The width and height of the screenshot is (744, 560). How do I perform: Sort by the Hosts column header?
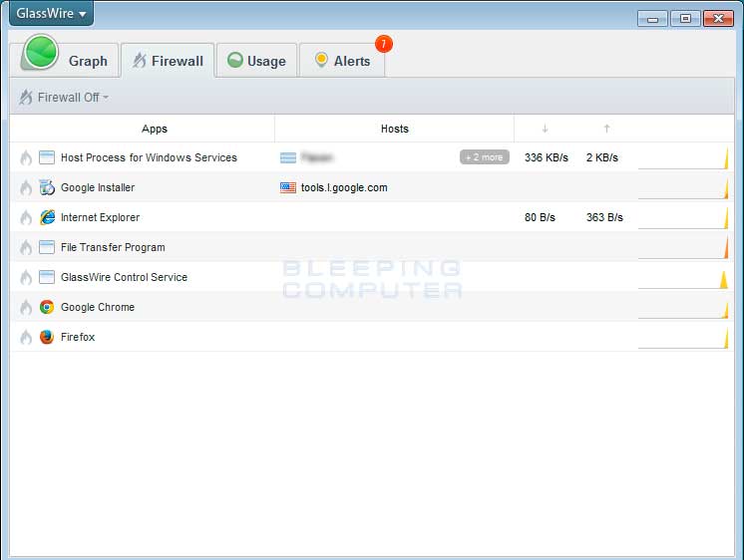394,129
